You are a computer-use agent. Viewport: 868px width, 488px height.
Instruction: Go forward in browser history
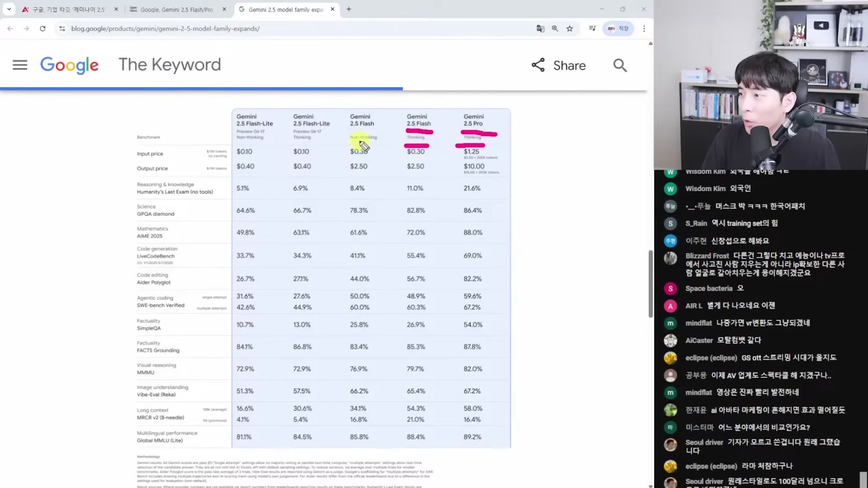[26, 28]
